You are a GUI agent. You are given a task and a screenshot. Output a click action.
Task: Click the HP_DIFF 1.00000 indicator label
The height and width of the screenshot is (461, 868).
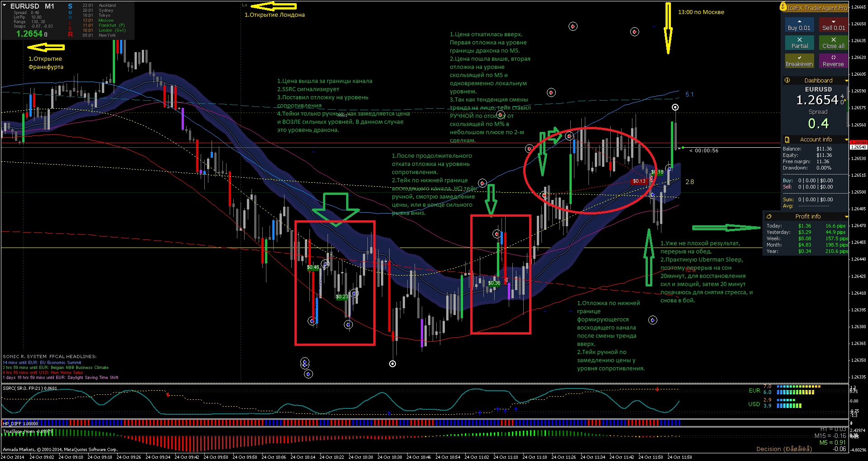pyautogui.click(x=20, y=423)
